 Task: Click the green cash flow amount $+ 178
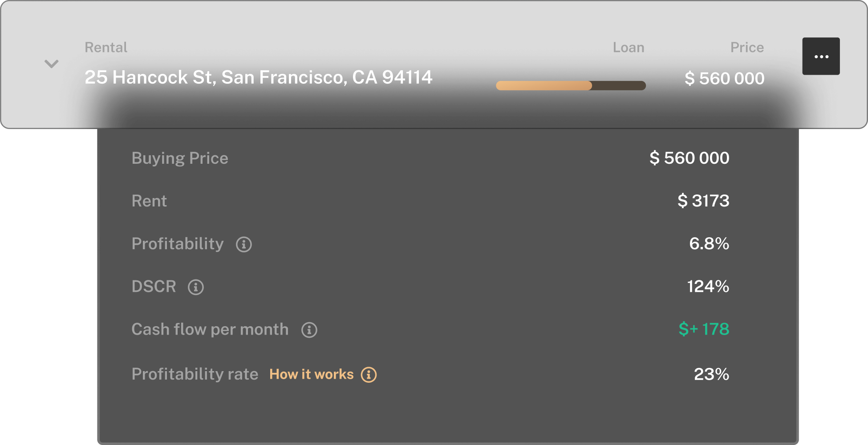click(703, 329)
